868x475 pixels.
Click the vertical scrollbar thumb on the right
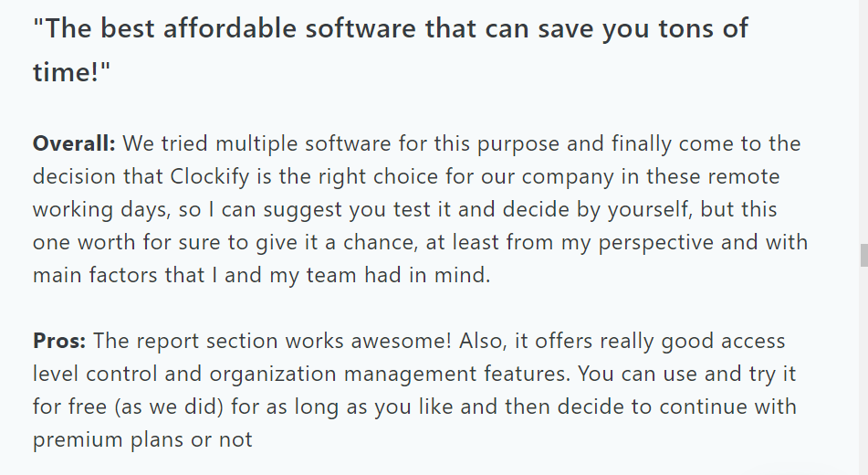click(x=863, y=255)
